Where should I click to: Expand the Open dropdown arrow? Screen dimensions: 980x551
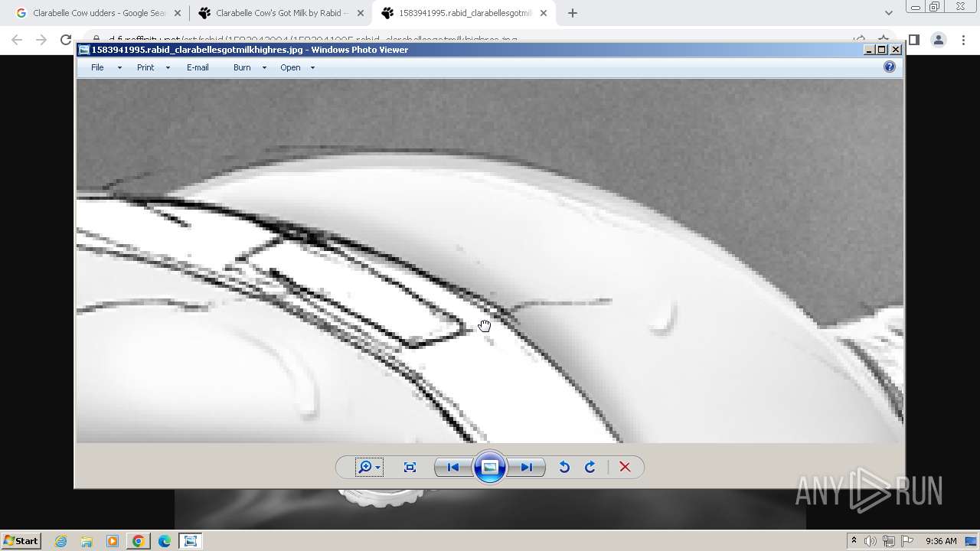pos(312,68)
